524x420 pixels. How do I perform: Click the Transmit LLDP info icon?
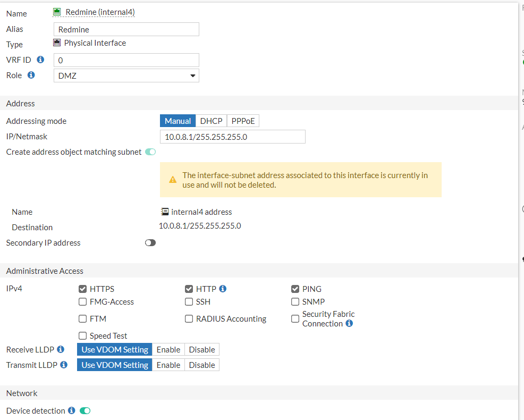pos(64,365)
